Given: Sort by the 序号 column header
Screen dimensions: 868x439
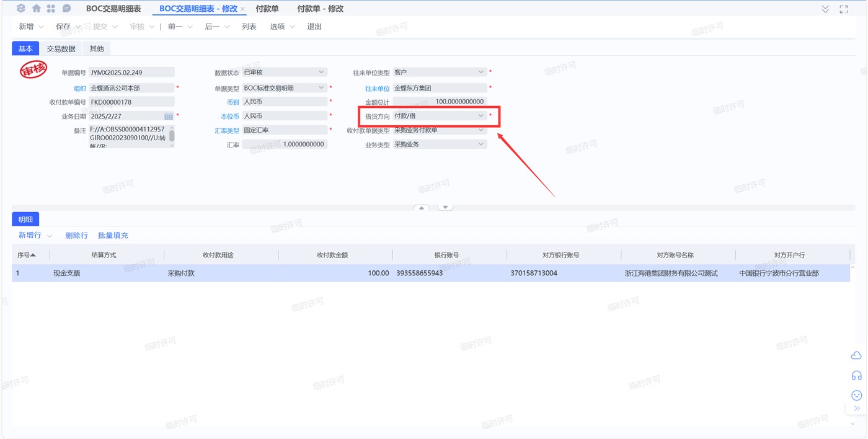Looking at the screenshot, I should point(26,255).
